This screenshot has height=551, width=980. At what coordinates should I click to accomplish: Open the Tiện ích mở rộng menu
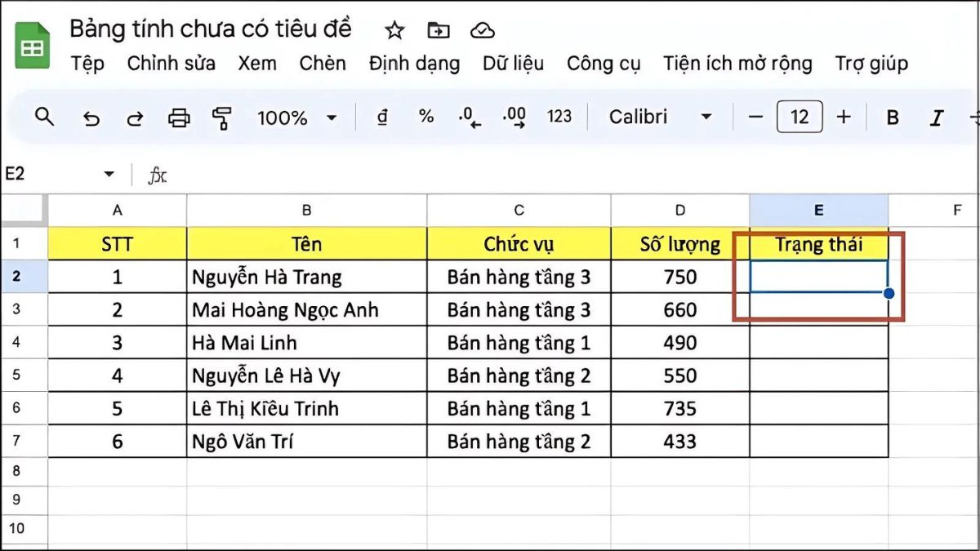click(737, 64)
